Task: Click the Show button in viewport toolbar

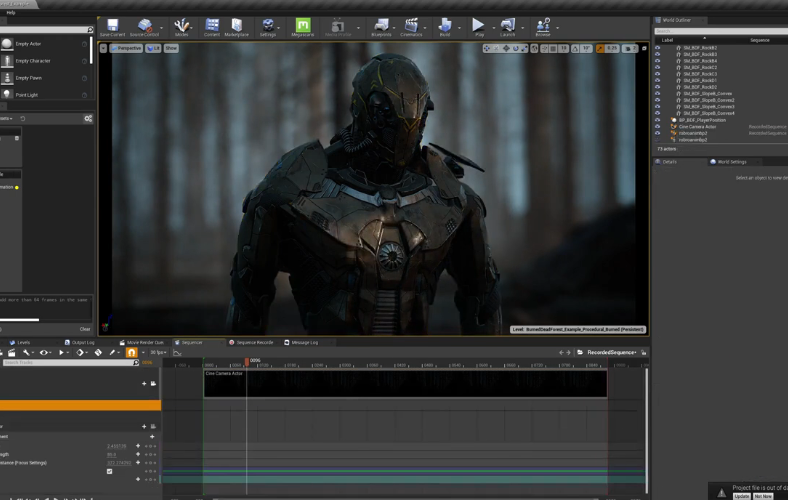Action: click(x=171, y=48)
